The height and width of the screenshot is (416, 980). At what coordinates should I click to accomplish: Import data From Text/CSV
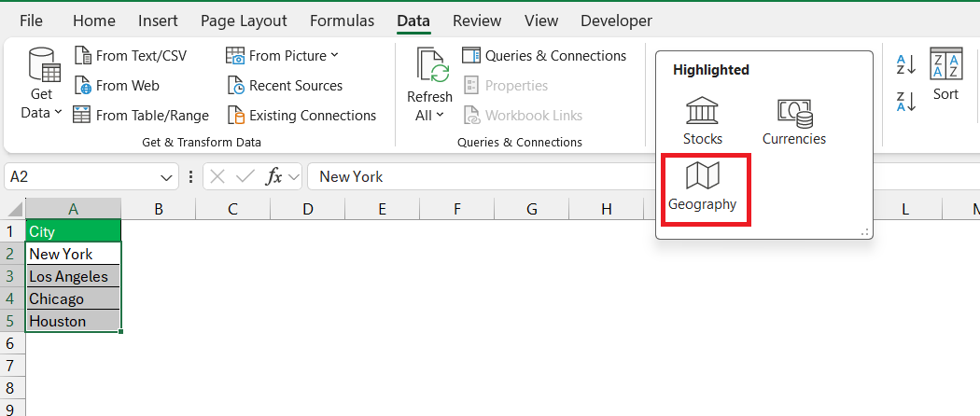[131, 56]
